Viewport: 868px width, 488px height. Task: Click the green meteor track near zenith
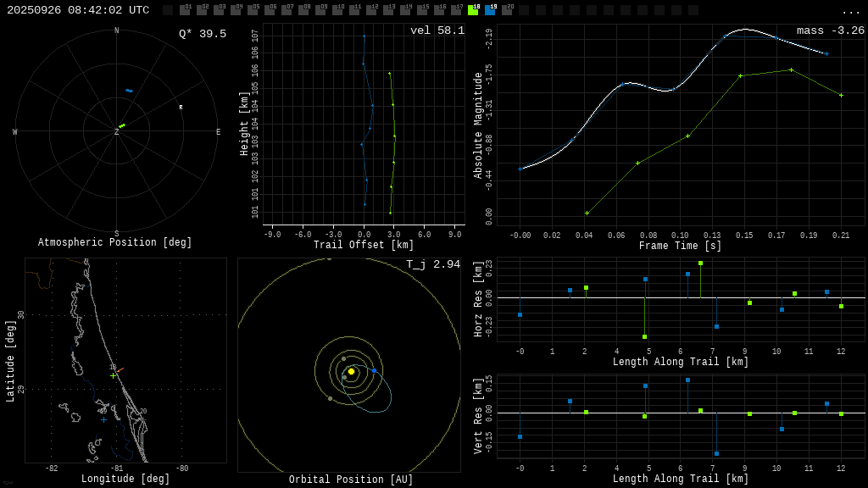[x=122, y=126]
